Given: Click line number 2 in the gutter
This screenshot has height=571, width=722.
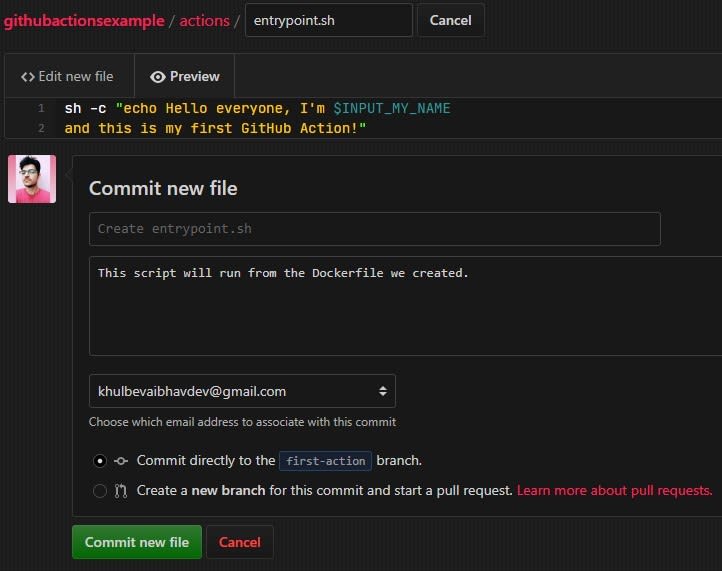Looking at the screenshot, I should (41, 128).
